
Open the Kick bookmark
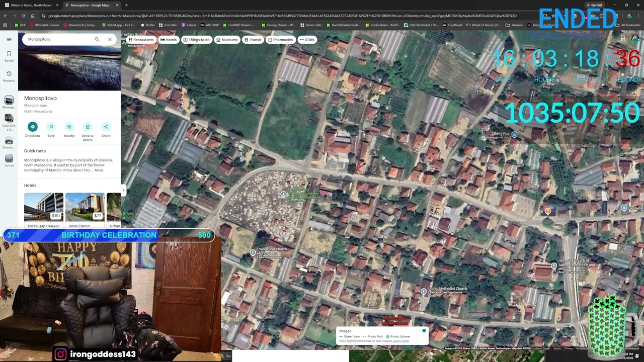[20, 25]
